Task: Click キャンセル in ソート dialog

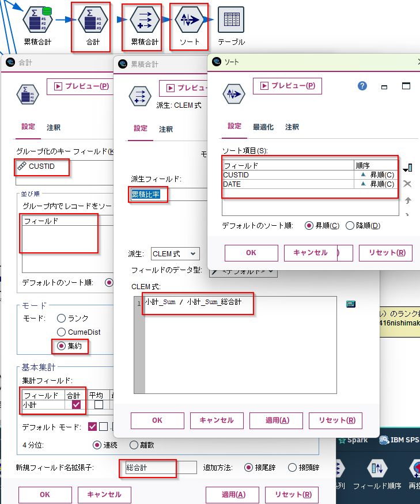Action: [311, 253]
